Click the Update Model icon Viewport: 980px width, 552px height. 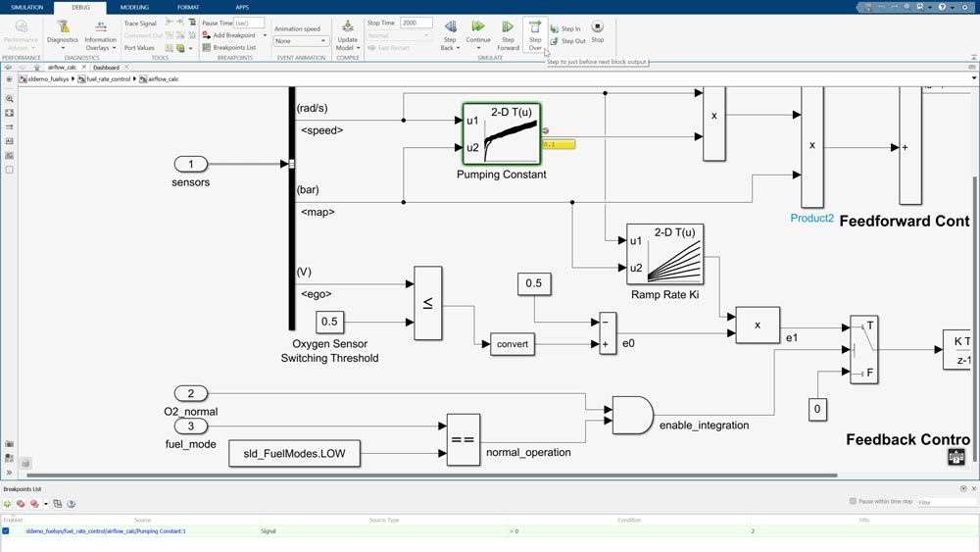click(347, 26)
